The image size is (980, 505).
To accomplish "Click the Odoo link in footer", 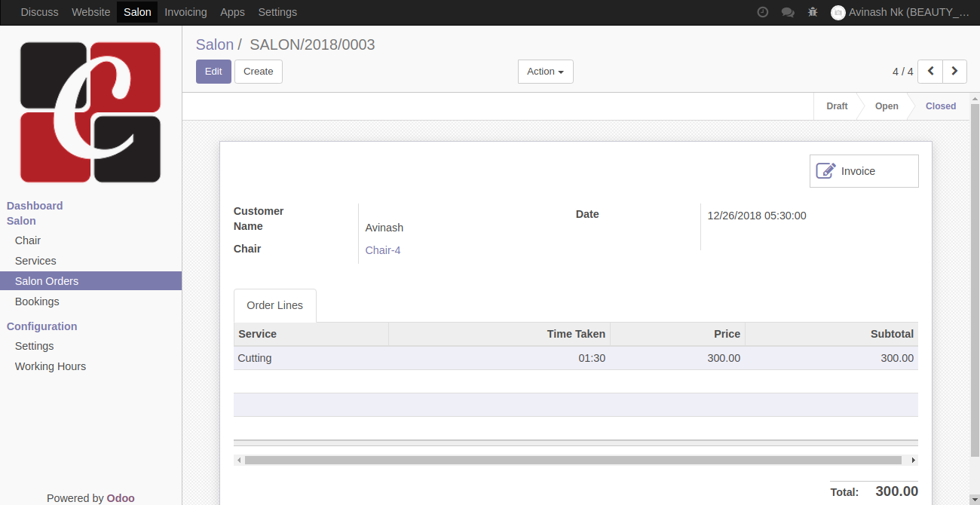I will click(121, 498).
